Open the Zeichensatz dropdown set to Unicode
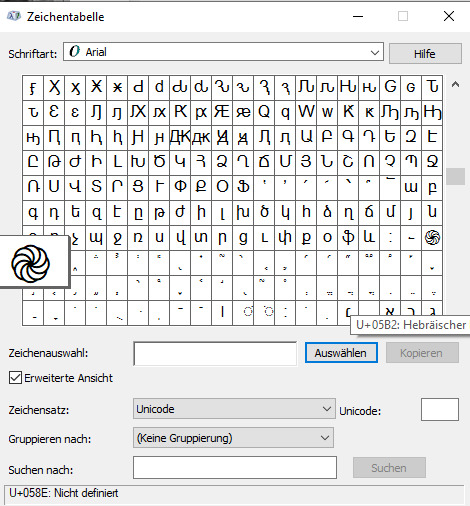 [234, 408]
